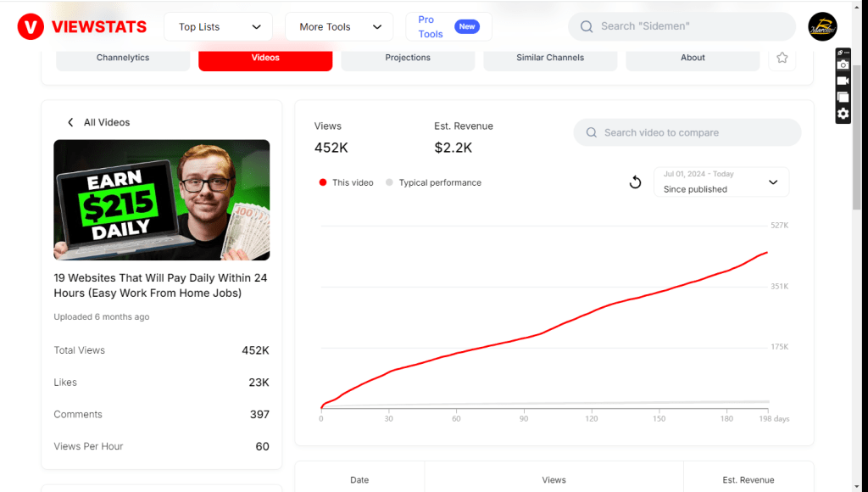Click the Date table column header
The height and width of the screenshot is (492, 868).
(x=359, y=480)
